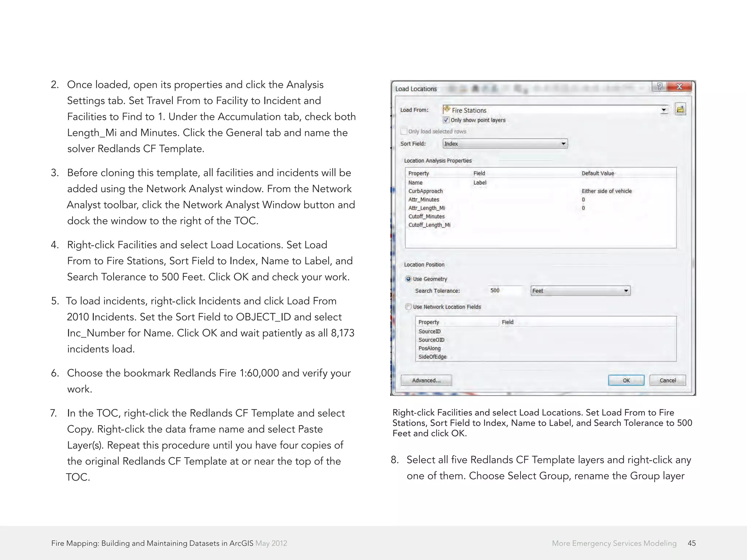Open the Load From dropdown

(664, 110)
